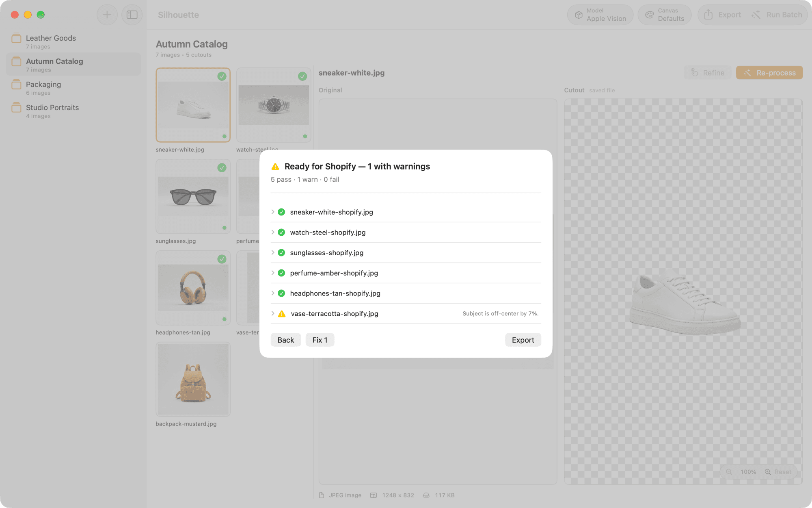Click the '117 KB' file size text
Image resolution: width=812 pixels, height=508 pixels.
click(445, 495)
